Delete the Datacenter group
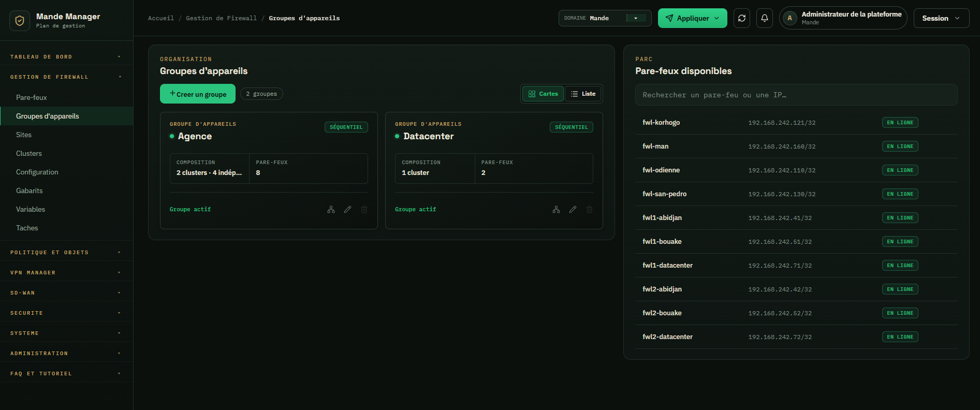The image size is (980, 410). [x=589, y=210]
